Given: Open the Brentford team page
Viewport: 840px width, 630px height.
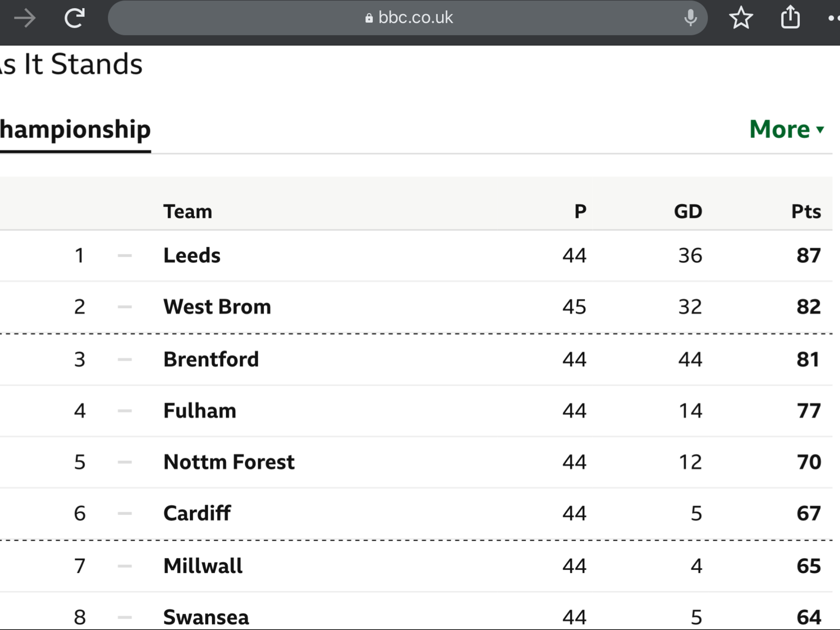Looking at the screenshot, I should (x=211, y=359).
